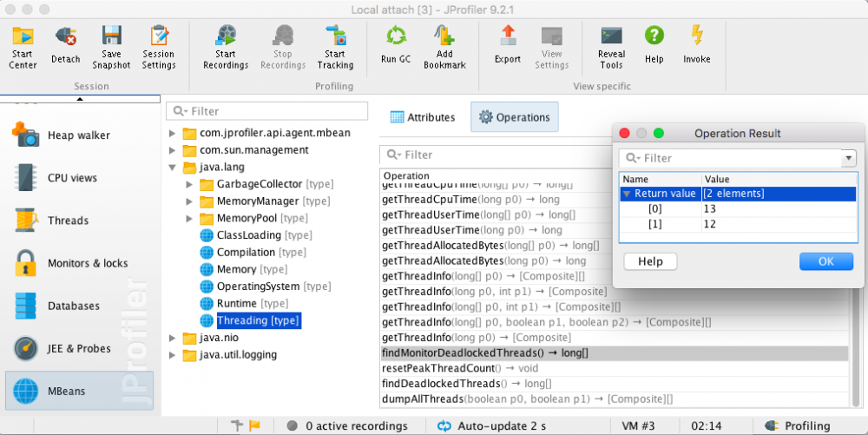The width and height of the screenshot is (868, 435).
Task: Click the Operations Filter field
Action: click(x=496, y=155)
